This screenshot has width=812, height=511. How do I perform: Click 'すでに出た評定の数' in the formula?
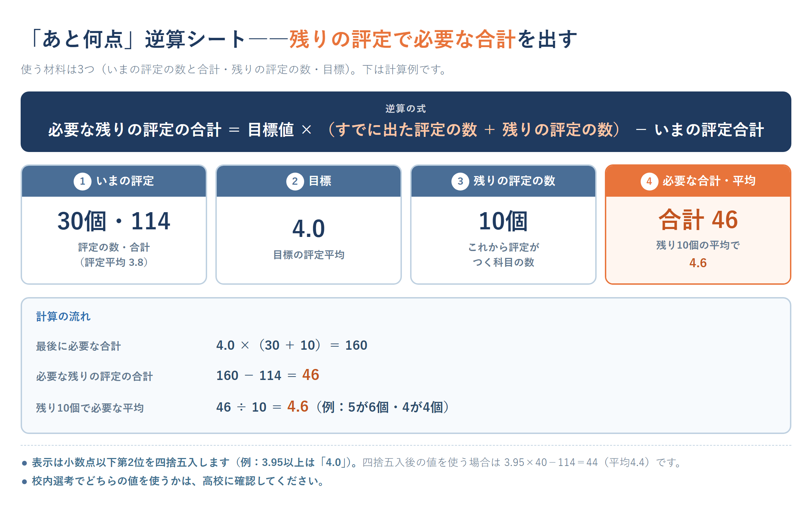406,130
